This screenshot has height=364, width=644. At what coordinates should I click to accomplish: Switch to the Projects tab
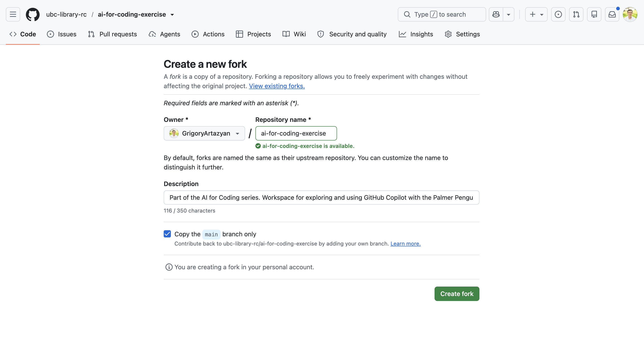254,34
